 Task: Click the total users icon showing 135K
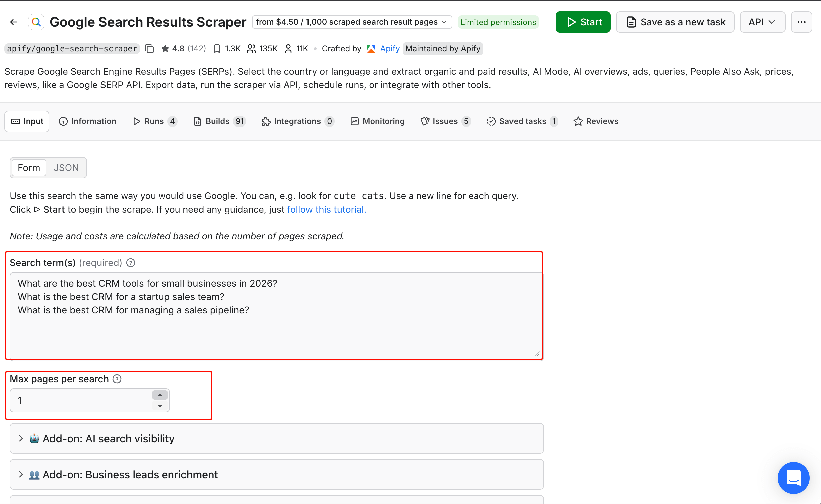tap(251, 49)
